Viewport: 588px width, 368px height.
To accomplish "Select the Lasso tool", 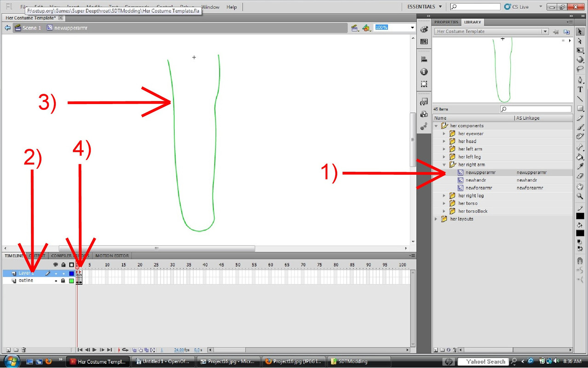I will (580, 69).
